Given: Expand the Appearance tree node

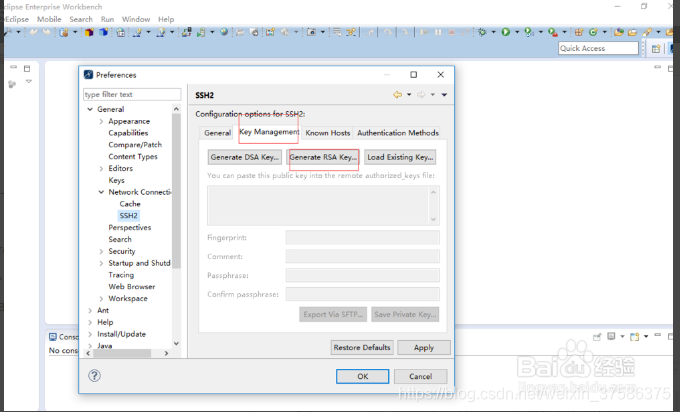Looking at the screenshot, I should pyautogui.click(x=101, y=121).
